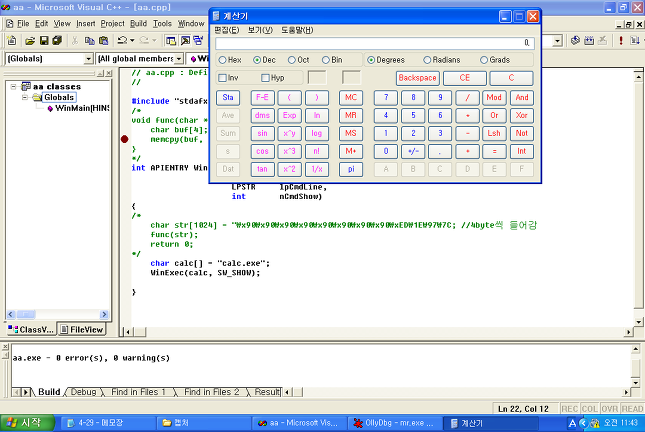The width and height of the screenshot is (645, 432).
Task: Click the Globals folder icon in class tree
Action: (37, 98)
